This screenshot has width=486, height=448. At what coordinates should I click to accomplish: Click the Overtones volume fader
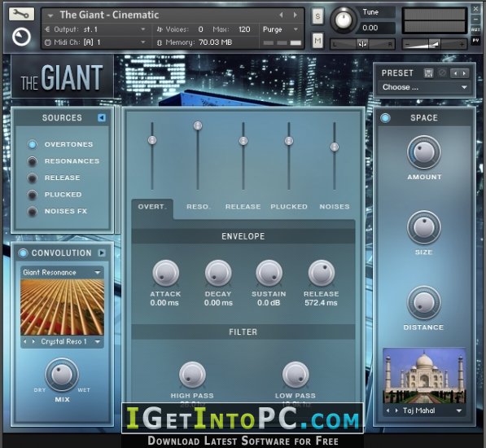pos(152,140)
